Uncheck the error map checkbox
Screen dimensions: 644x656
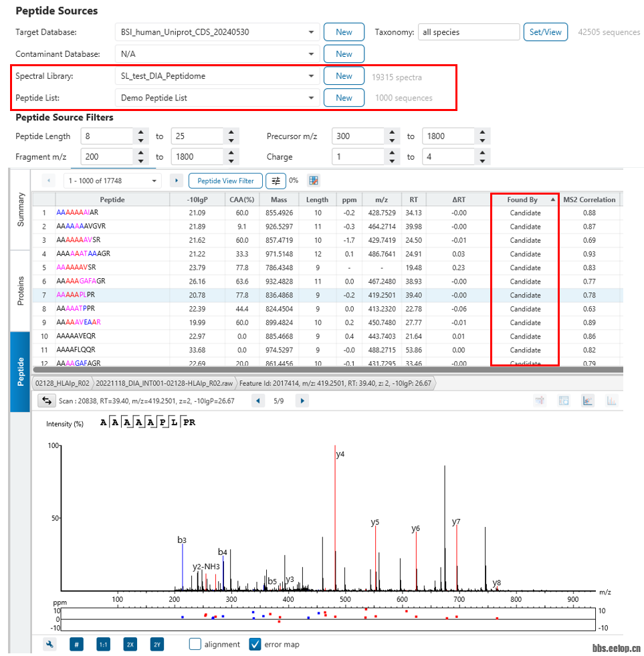point(255,644)
